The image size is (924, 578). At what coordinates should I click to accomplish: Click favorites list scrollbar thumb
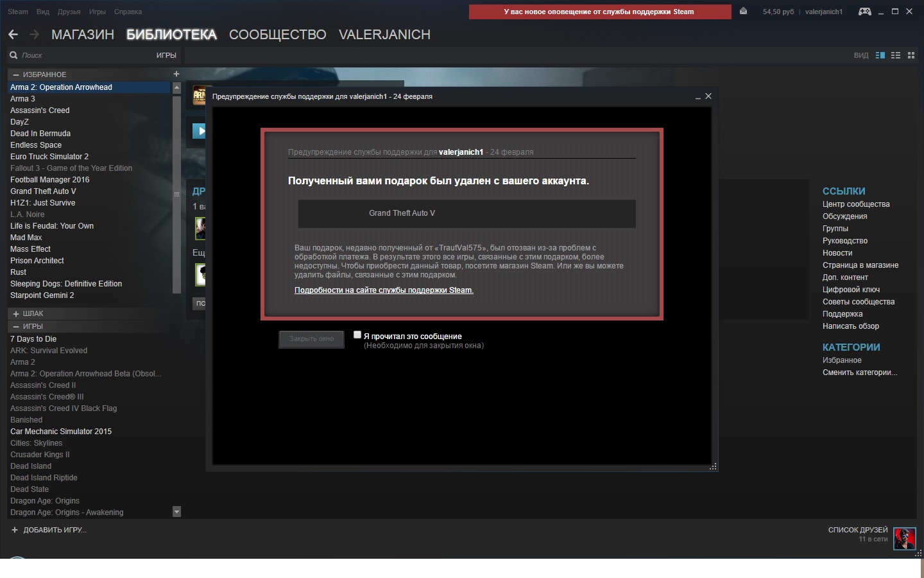(x=176, y=194)
